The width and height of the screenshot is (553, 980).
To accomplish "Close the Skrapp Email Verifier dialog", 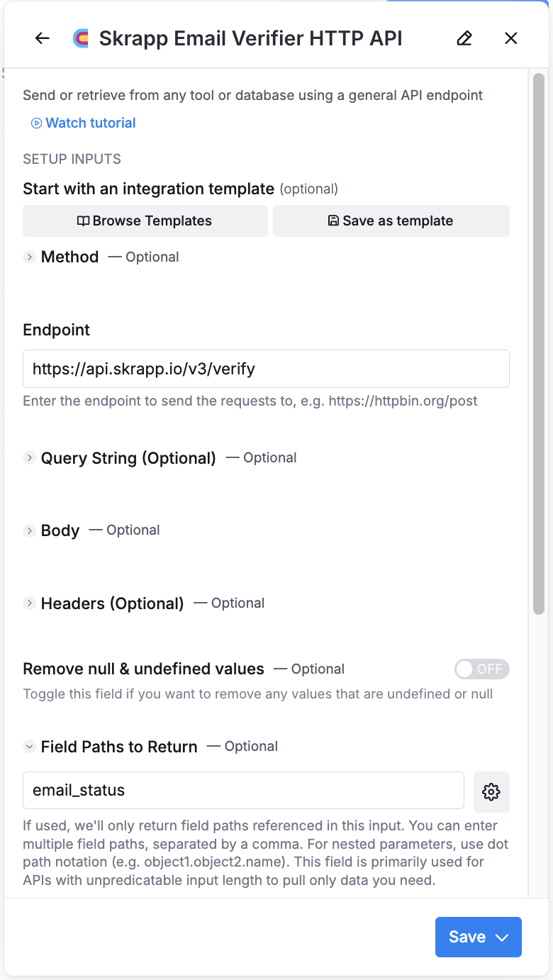I will (511, 38).
